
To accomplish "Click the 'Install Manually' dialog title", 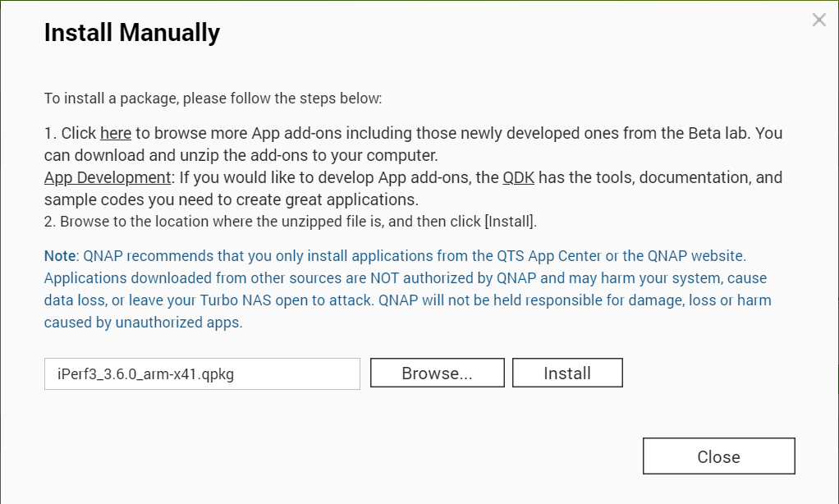I will pyautogui.click(x=131, y=33).
